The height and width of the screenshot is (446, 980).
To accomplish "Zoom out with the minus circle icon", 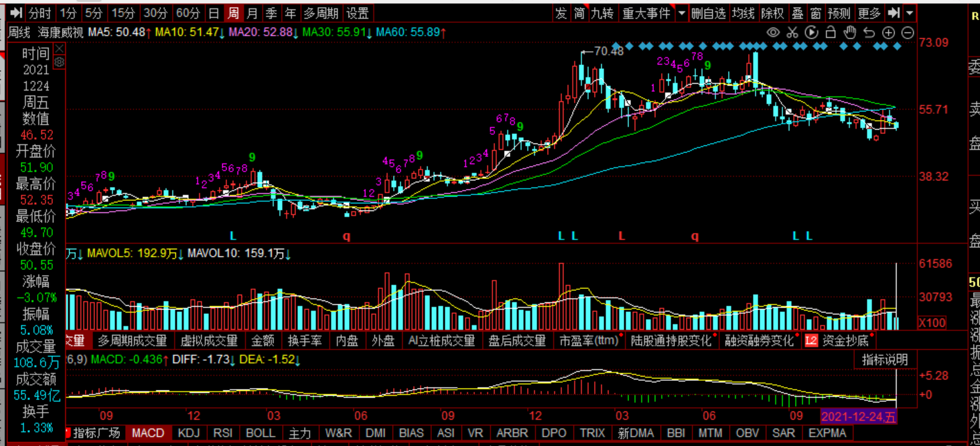I will pos(907,33).
